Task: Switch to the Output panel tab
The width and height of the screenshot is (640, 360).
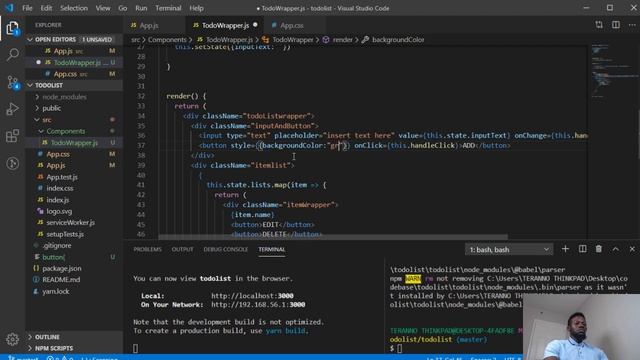Action: (x=182, y=249)
